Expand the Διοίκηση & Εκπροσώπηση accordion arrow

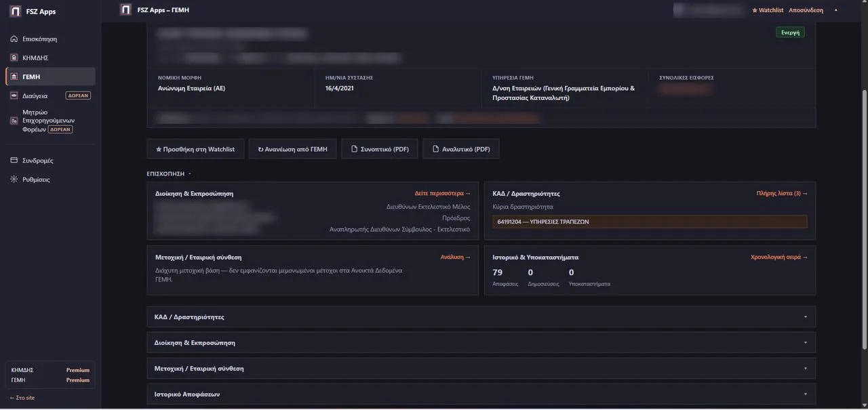coord(806,343)
